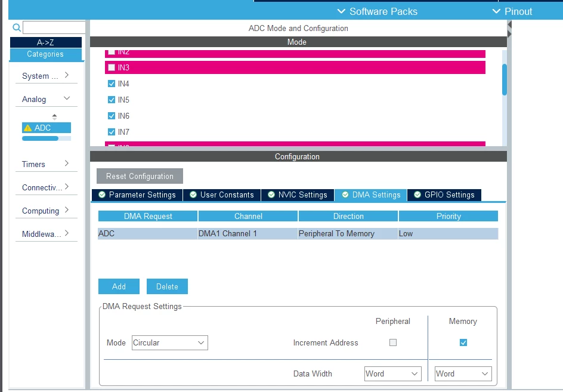Click the Direction column header
Viewport: 563px width, 392px height.
[x=348, y=216]
